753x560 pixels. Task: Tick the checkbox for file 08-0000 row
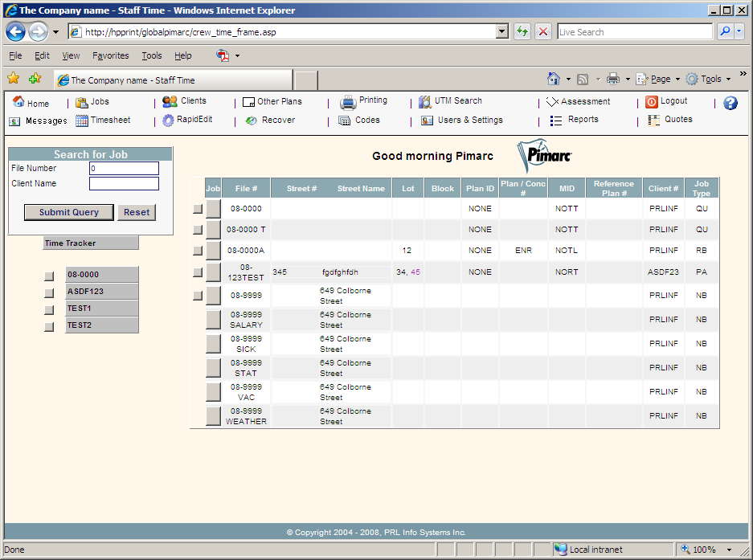pyautogui.click(x=198, y=209)
